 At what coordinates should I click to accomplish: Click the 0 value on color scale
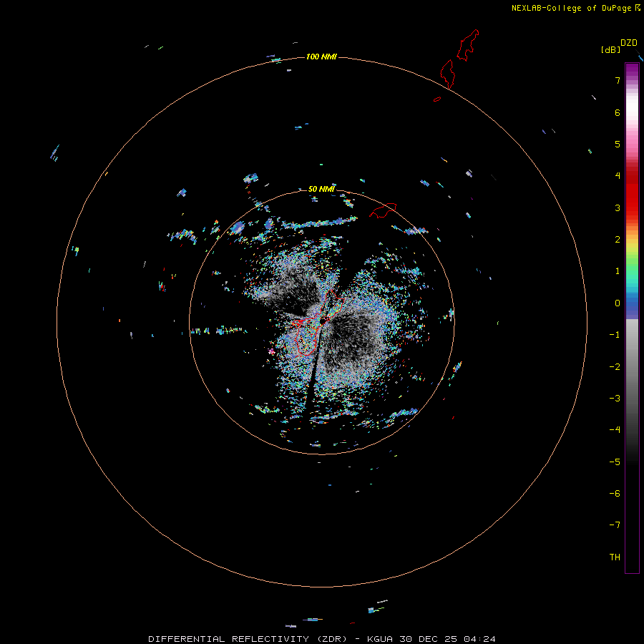point(618,303)
